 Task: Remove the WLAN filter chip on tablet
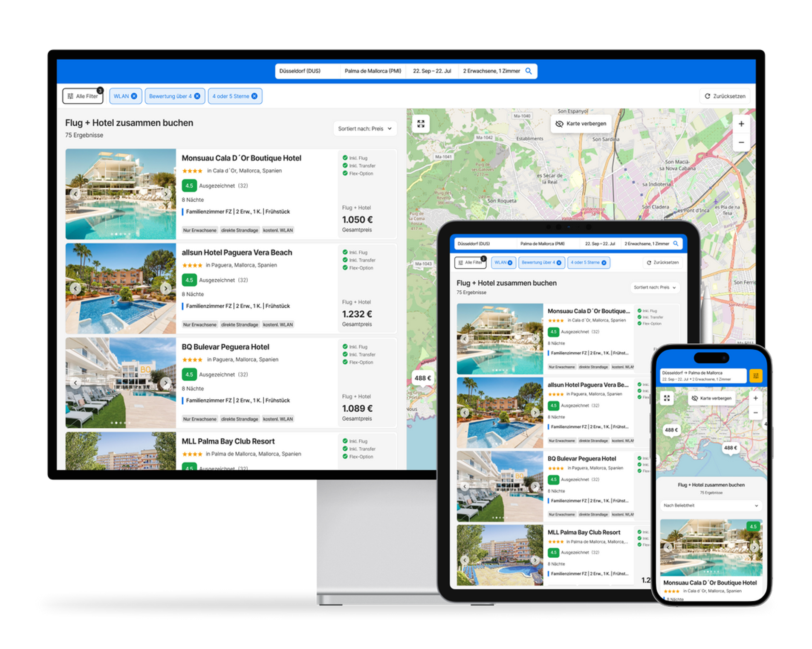[x=510, y=263]
